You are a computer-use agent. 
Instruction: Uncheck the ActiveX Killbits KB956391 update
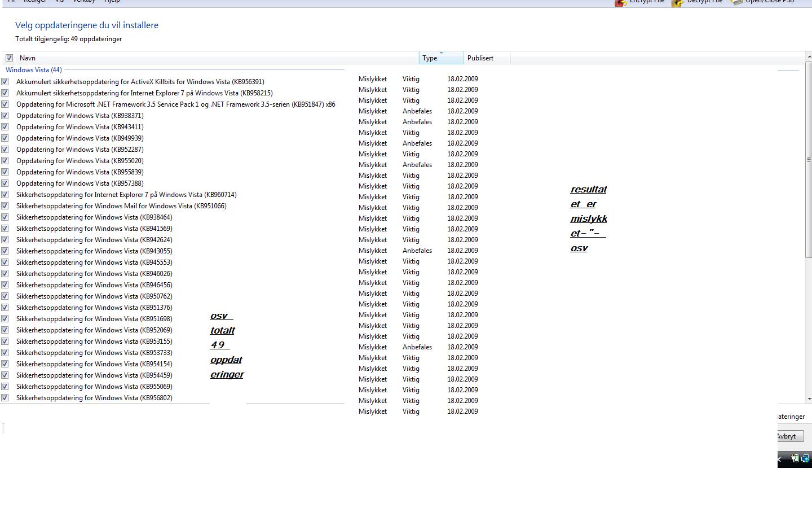point(5,81)
